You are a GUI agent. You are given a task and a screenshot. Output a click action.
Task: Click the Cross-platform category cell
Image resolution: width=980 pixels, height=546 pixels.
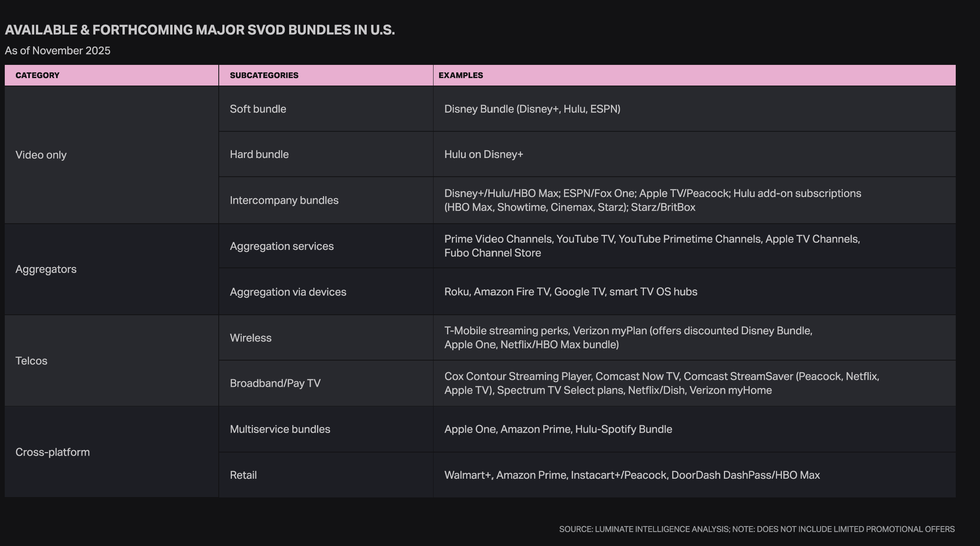click(52, 452)
